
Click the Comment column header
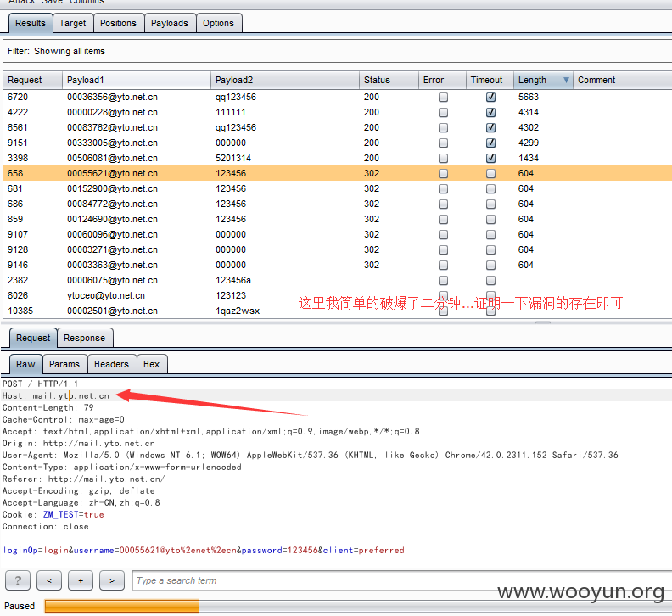pos(622,80)
